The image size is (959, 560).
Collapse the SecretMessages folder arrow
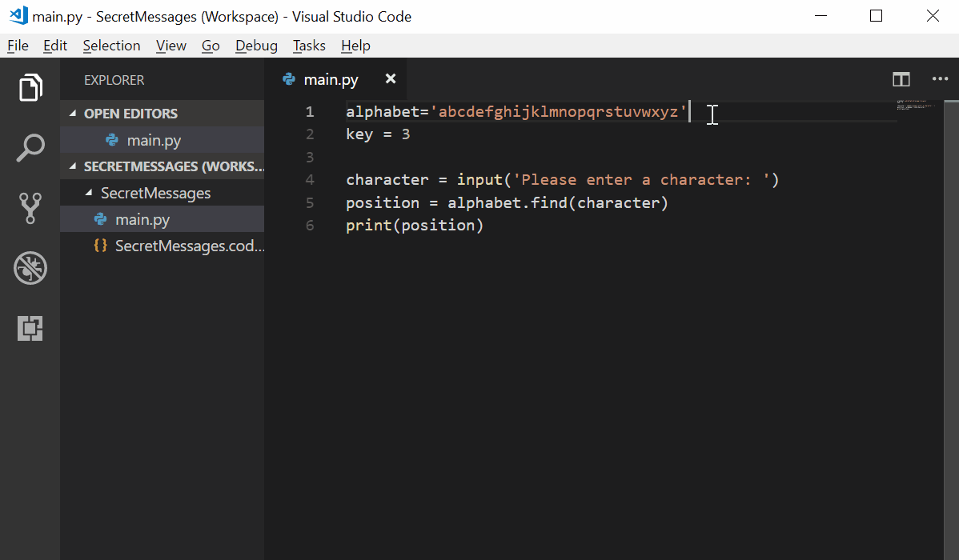(x=90, y=193)
